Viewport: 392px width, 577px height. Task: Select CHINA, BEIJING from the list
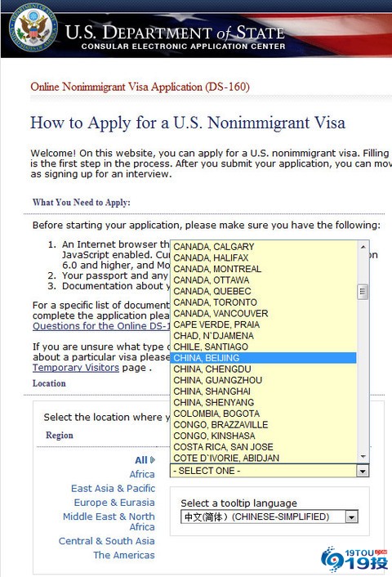263,358
